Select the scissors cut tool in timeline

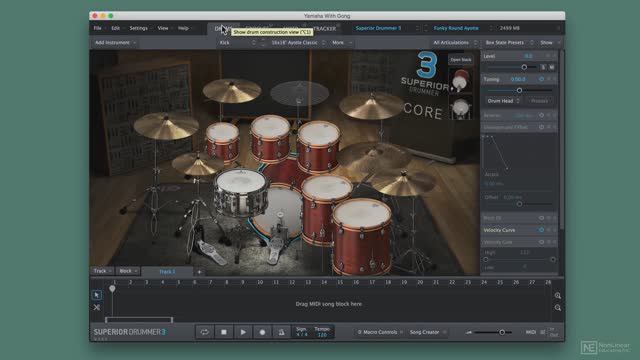pos(97,307)
